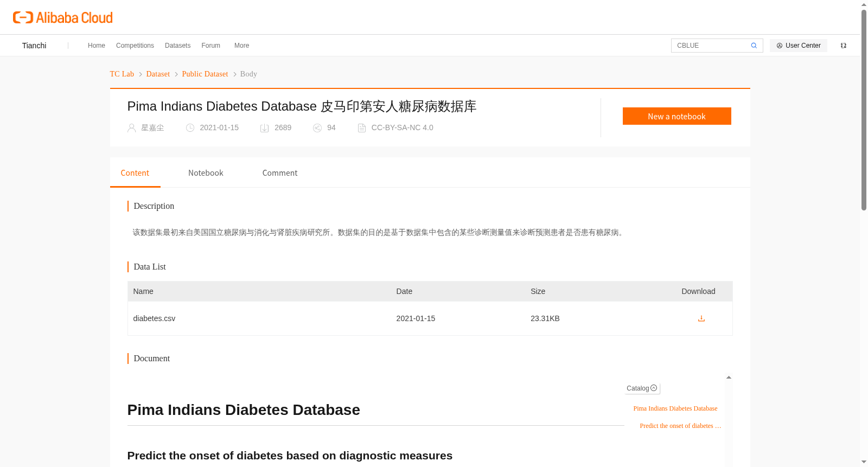The height and width of the screenshot is (467, 868).
Task: Click the author name 星嘉尘
Action: pyautogui.click(x=152, y=128)
